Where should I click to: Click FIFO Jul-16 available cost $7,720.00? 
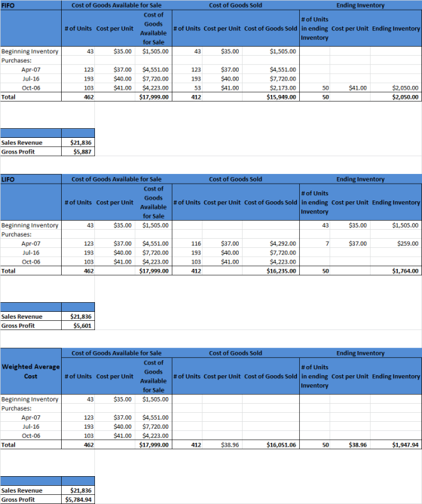(x=155, y=79)
